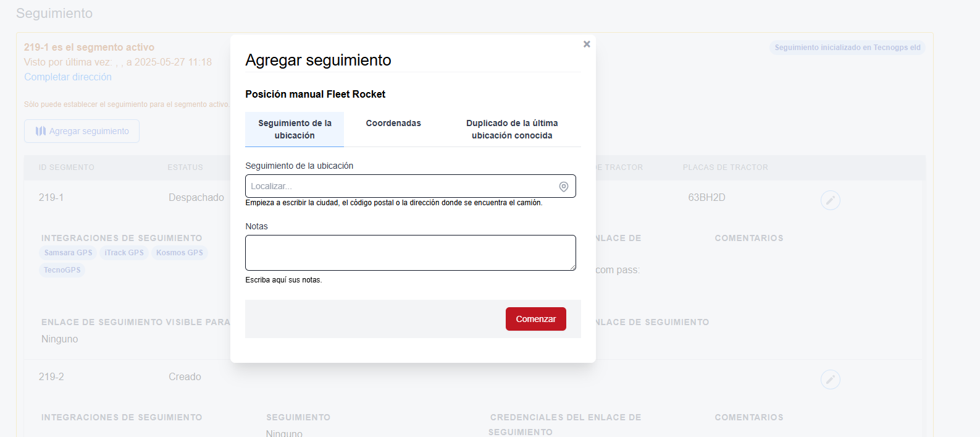The width and height of the screenshot is (980, 437).
Task: Open the Completar dirección link
Action: [68, 77]
